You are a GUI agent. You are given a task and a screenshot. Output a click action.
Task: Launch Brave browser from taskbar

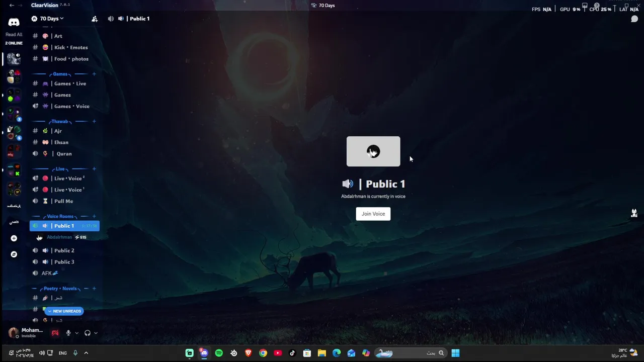[x=248, y=353]
